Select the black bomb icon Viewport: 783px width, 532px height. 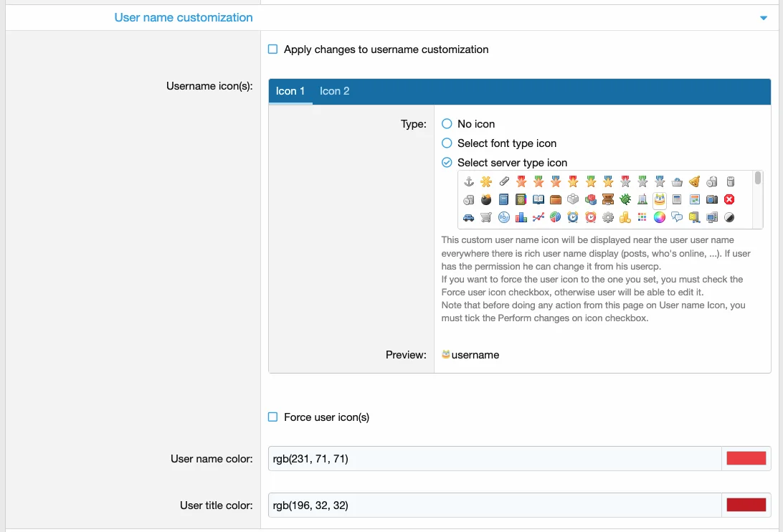486,199
